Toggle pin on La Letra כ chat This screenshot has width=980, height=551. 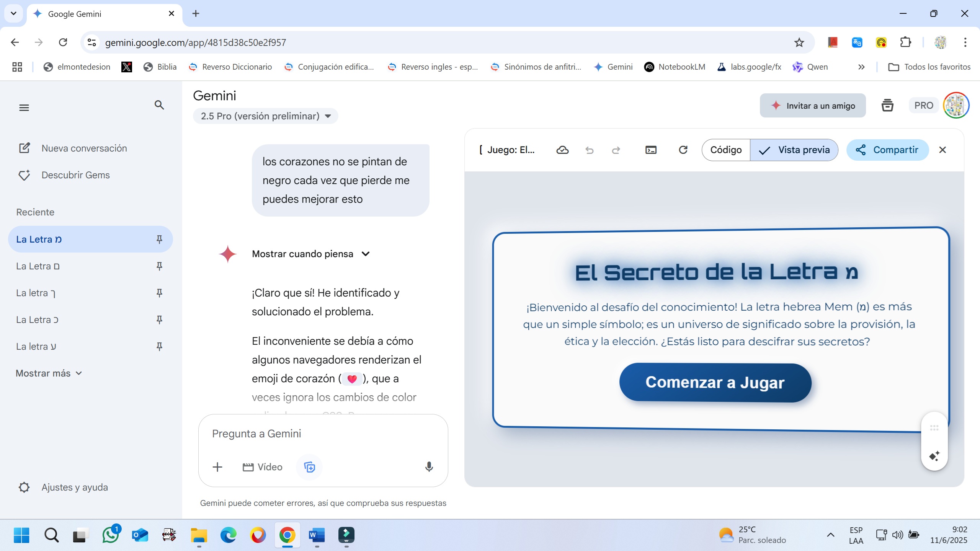pyautogui.click(x=159, y=320)
